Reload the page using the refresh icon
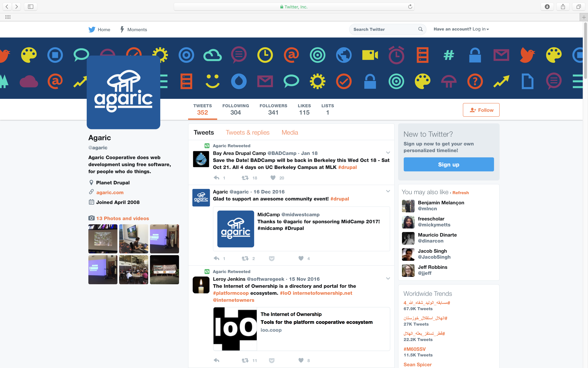Viewport: 588px width, 368px height. pos(410,7)
